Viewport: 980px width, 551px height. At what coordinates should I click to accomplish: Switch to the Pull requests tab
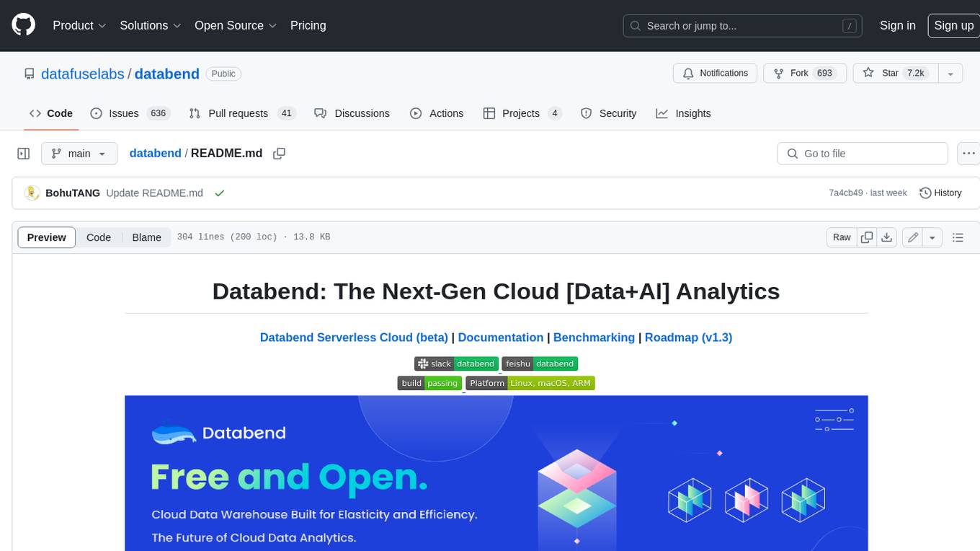tap(242, 113)
